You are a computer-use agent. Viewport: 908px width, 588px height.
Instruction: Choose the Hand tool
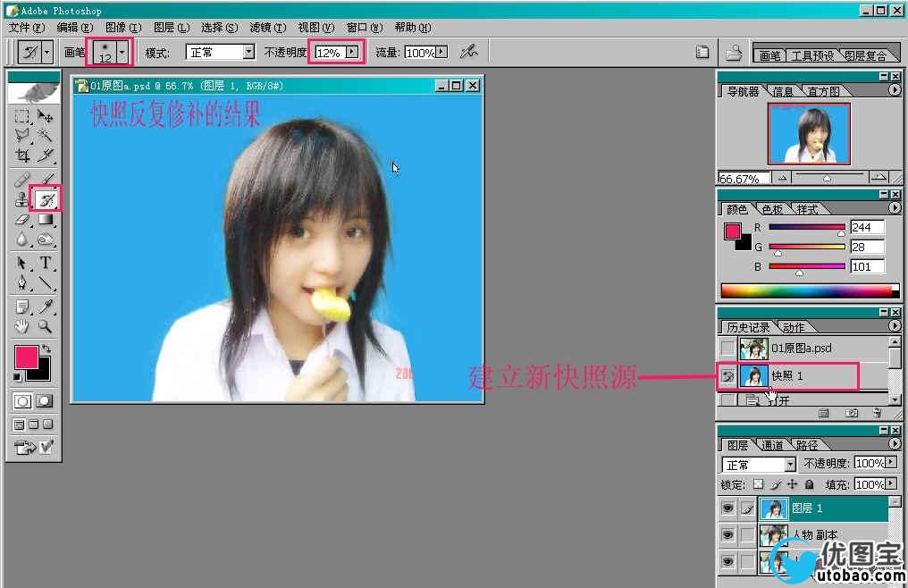[22, 327]
